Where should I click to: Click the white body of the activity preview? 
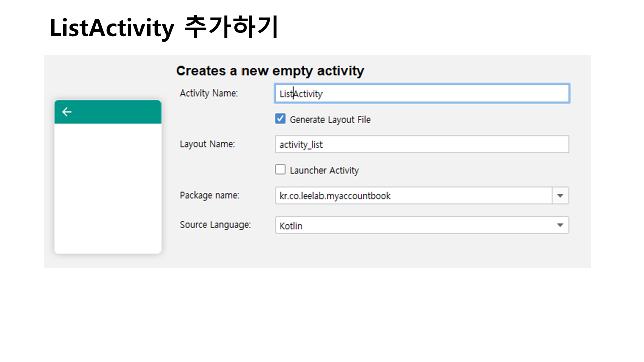(x=108, y=189)
